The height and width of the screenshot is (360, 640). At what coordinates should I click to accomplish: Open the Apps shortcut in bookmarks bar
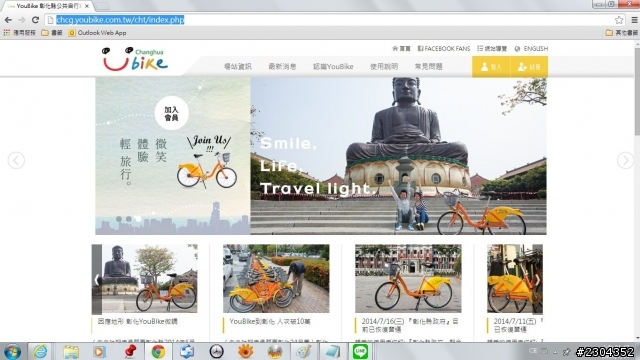[x=20, y=33]
